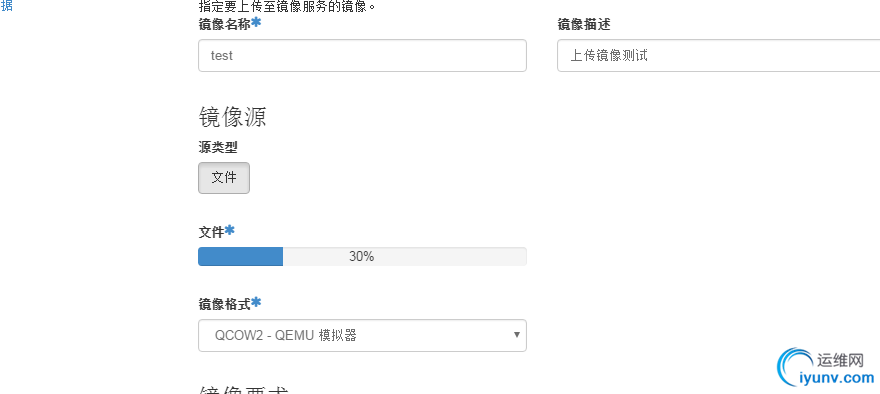Click the 镜像描述 label
The height and width of the screenshot is (394, 880).
584,24
